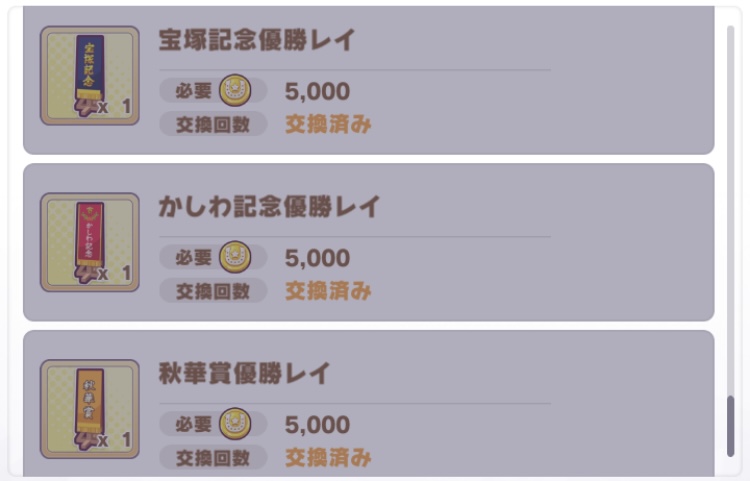This screenshot has width=750, height=481.
Task: Click the 5,000 price of 秋華賞優勝レイ
Action: pyautogui.click(x=317, y=424)
